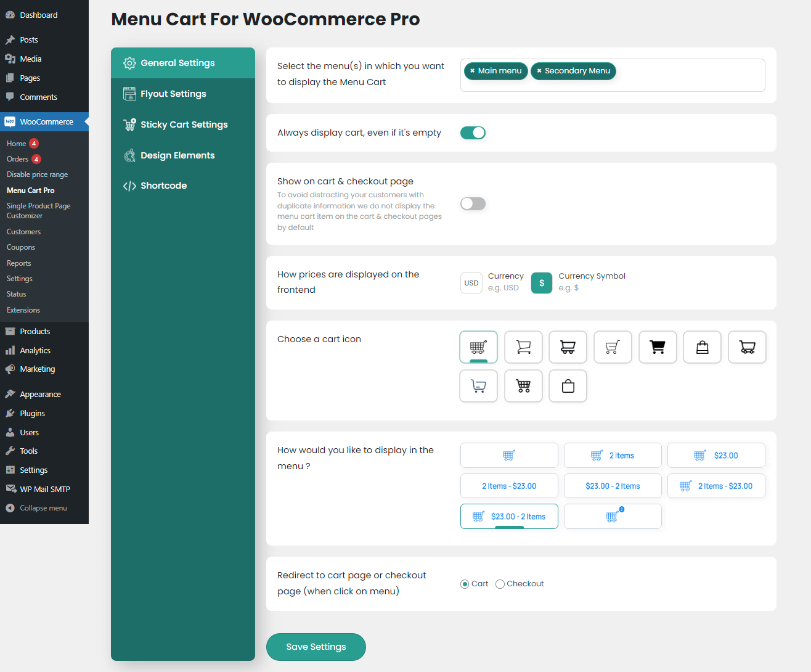Open the Shortcode tab
The height and width of the screenshot is (672, 811).
[x=183, y=186]
